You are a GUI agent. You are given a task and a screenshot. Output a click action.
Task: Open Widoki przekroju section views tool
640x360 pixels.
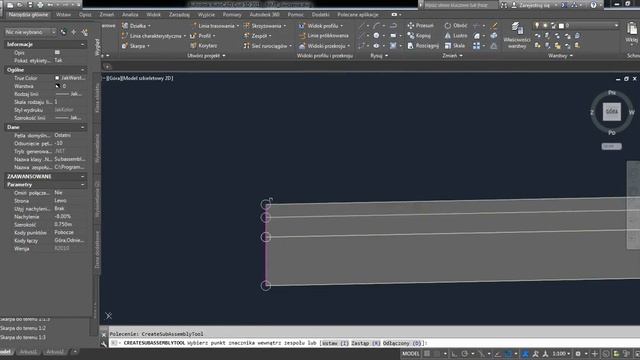[324, 46]
